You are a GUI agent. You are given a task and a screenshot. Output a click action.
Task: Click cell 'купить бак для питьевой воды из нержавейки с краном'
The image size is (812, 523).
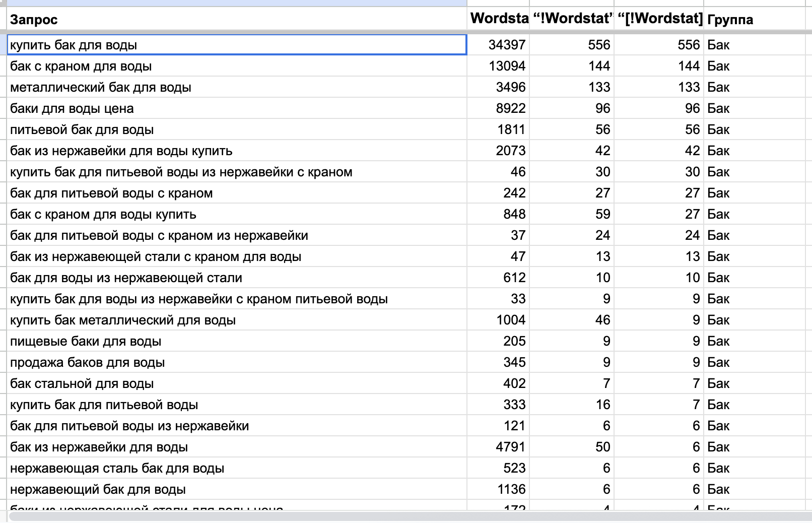(x=237, y=172)
